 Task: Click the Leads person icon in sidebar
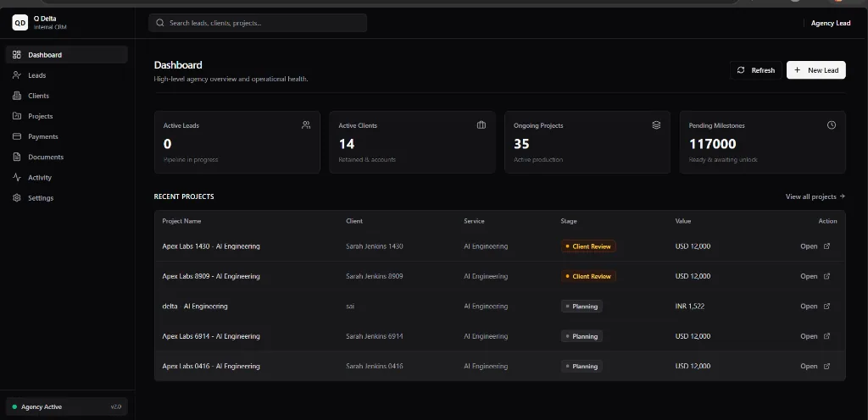point(17,75)
